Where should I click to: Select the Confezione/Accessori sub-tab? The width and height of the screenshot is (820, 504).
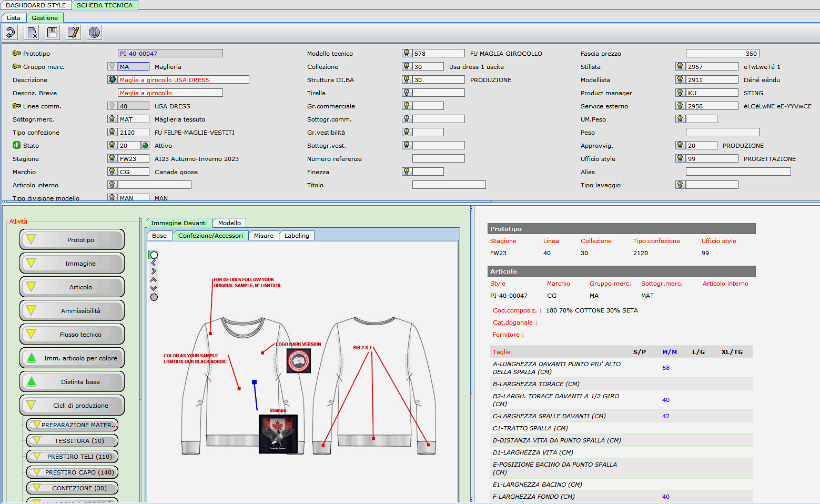click(210, 236)
